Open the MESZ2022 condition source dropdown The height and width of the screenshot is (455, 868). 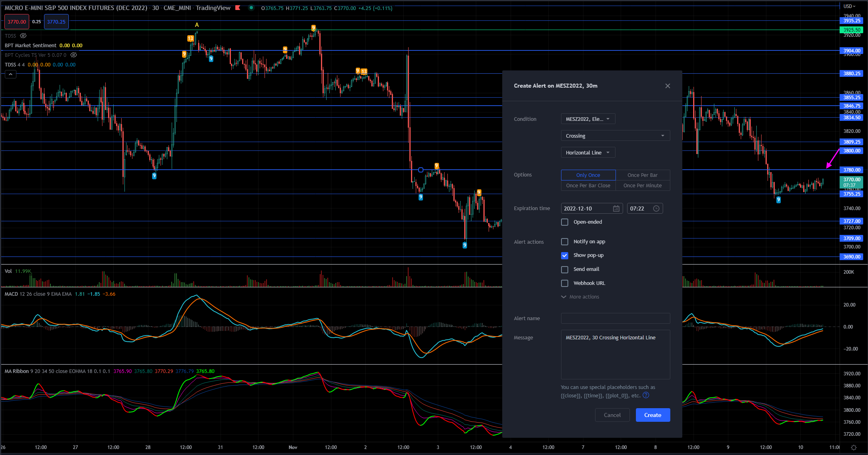[x=587, y=119]
